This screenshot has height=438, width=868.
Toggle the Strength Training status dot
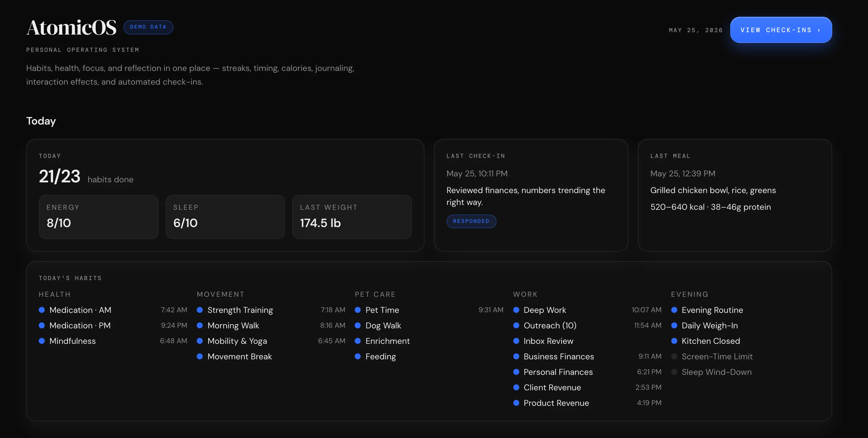[200, 310]
